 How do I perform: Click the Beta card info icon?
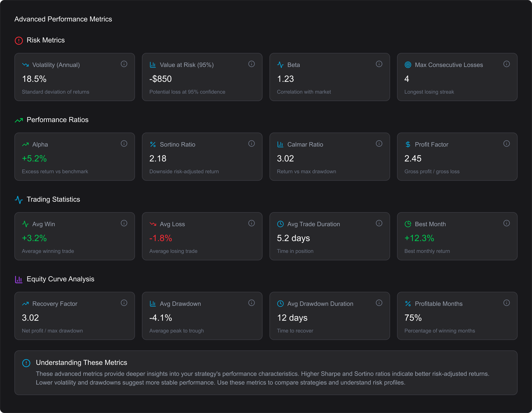pos(379,64)
